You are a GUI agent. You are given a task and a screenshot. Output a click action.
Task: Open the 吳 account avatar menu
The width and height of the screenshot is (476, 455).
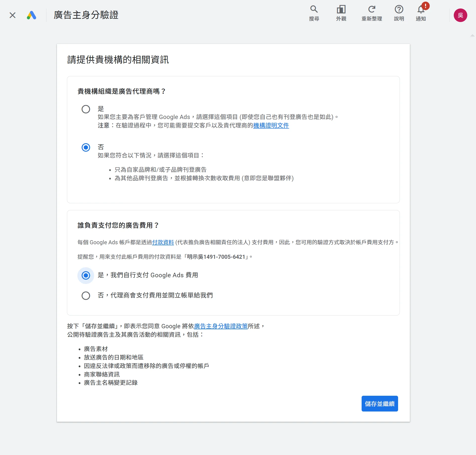tap(460, 15)
